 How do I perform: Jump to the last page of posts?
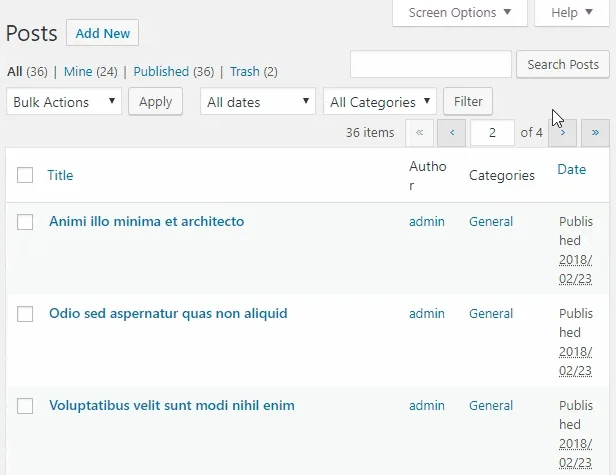click(596, 132)
